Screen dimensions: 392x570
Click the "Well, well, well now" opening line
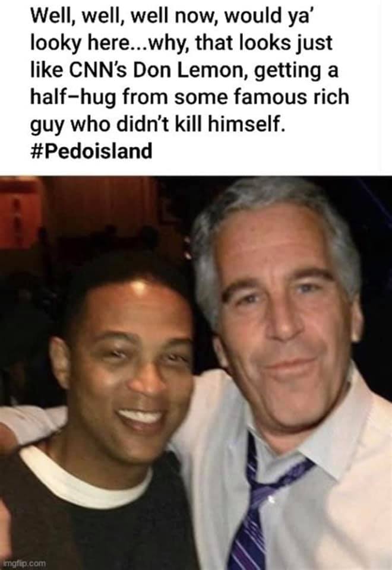pos(124,17)
